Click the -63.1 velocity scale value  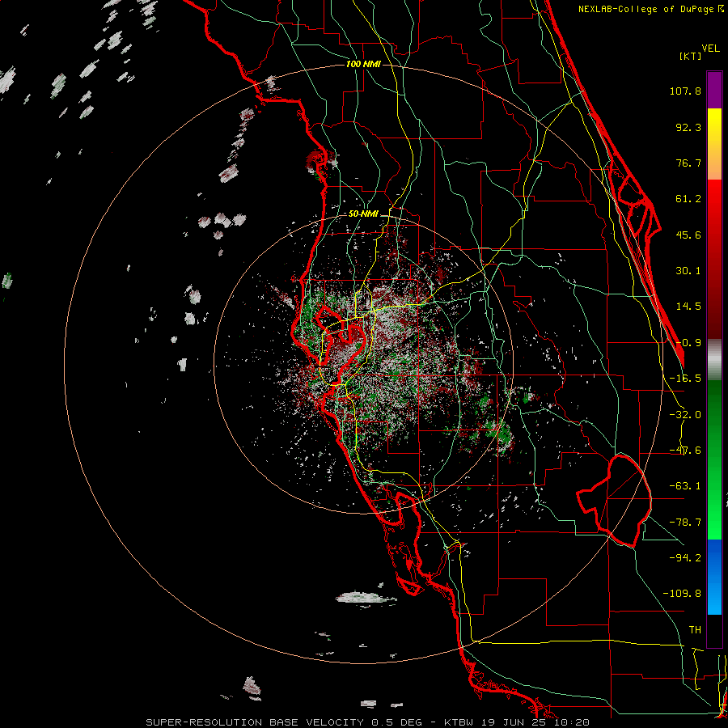[685, 486]
